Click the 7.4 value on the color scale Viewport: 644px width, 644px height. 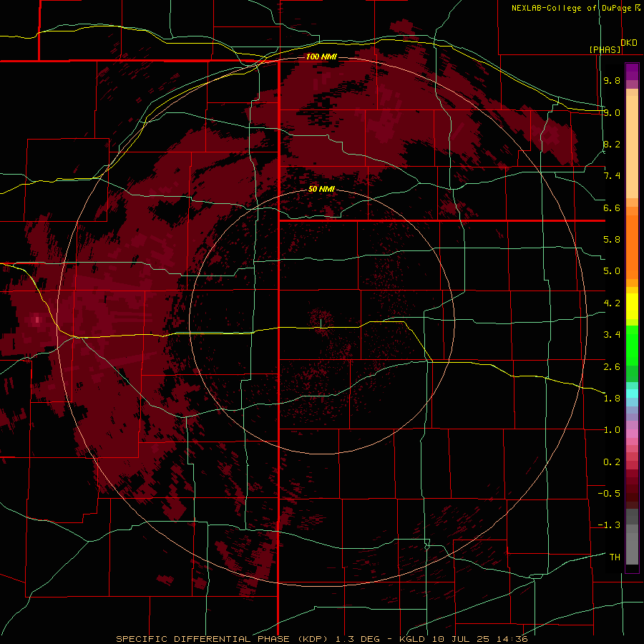(612, 176)
